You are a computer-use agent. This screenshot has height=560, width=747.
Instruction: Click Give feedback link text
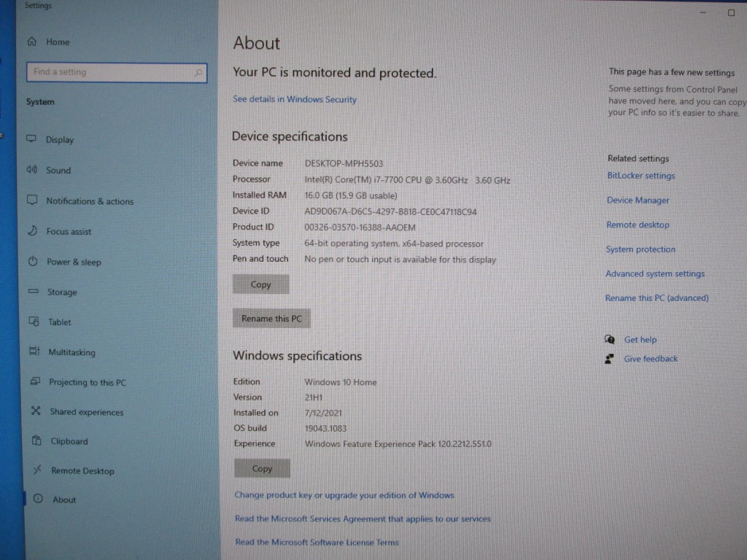(x=651, y=359)
